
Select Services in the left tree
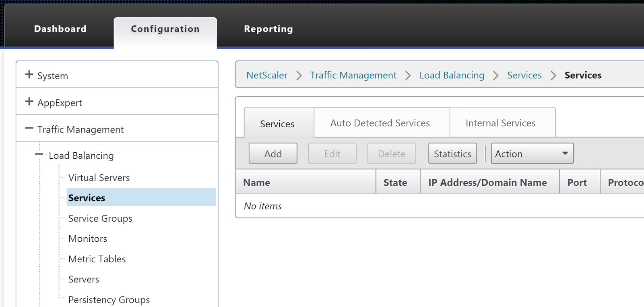click(141, 197)
